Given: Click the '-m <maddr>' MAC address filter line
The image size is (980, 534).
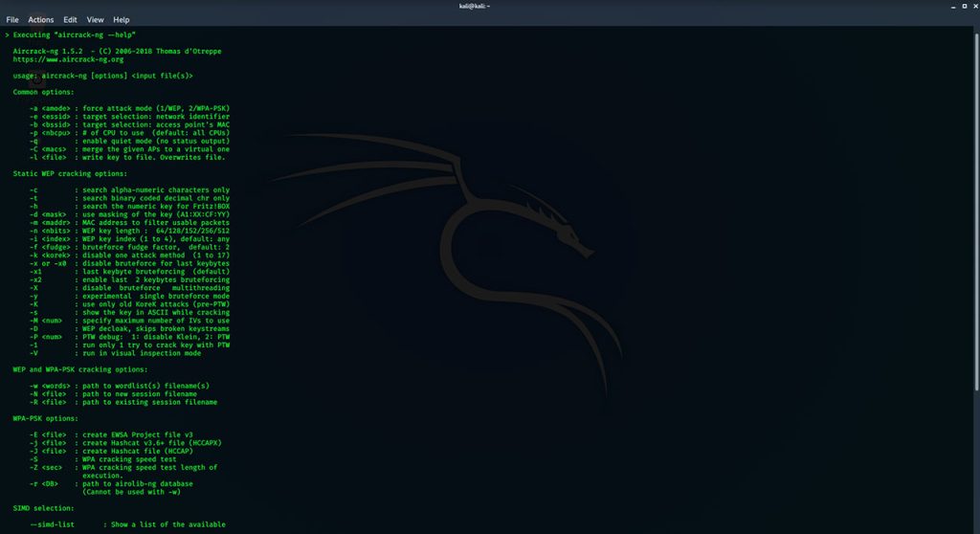Looking at the screenshot, I should pyautogui.click(x=129, y=223).
